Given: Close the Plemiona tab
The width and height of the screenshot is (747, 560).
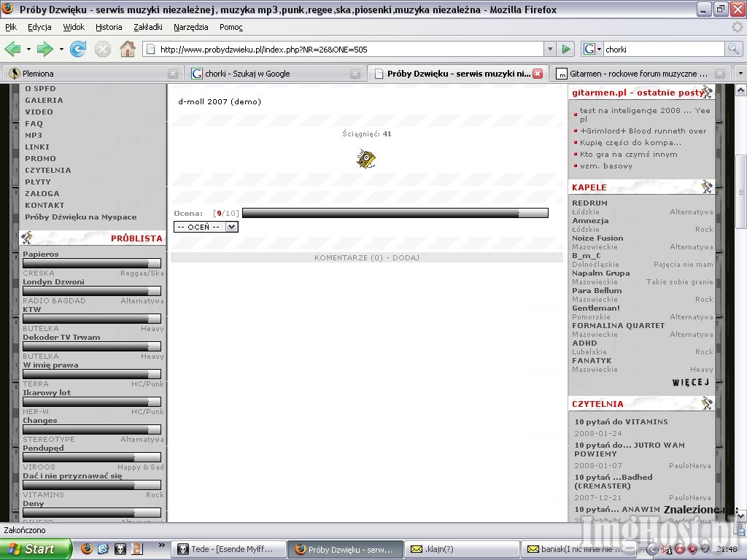Looking at the screenshot, I should pos(173,74).
